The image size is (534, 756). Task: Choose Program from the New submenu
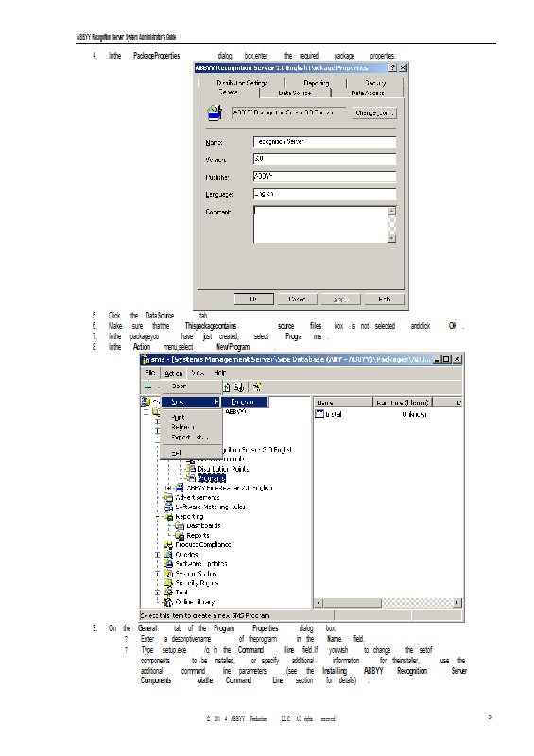[245, 403]
